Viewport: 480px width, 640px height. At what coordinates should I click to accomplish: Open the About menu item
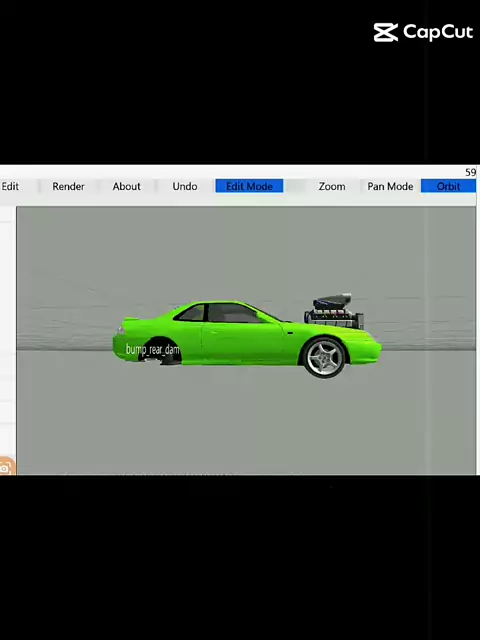127,186
